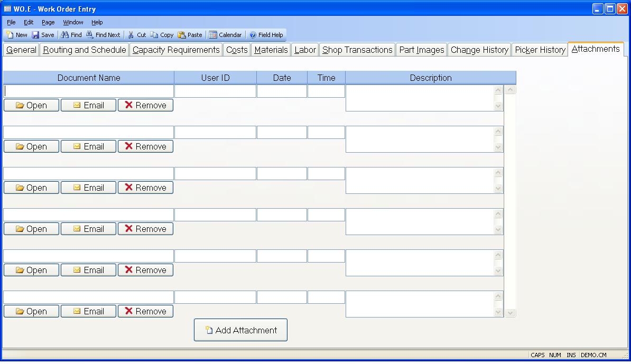Click the Copy toolbar icon

click(154, 35)
